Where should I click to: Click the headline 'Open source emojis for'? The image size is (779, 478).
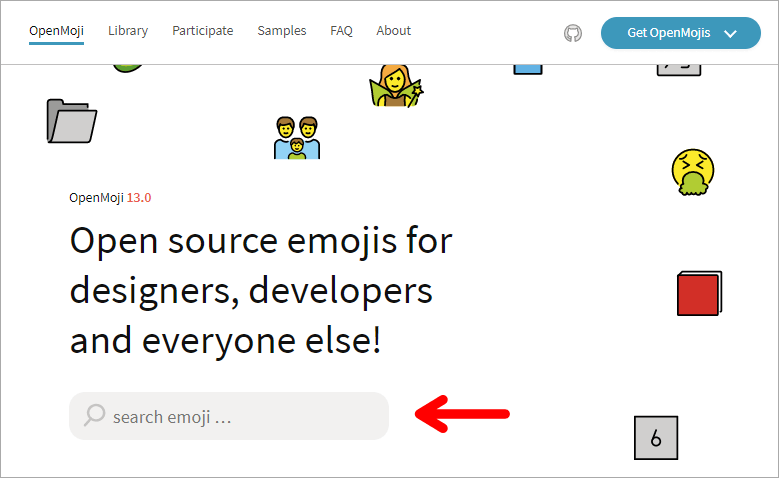click(261, 241)
